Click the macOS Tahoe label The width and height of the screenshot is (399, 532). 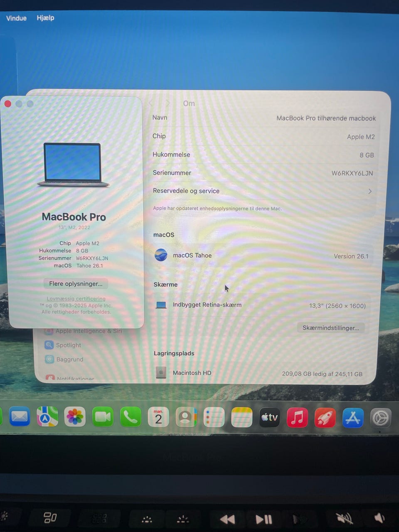192,255
